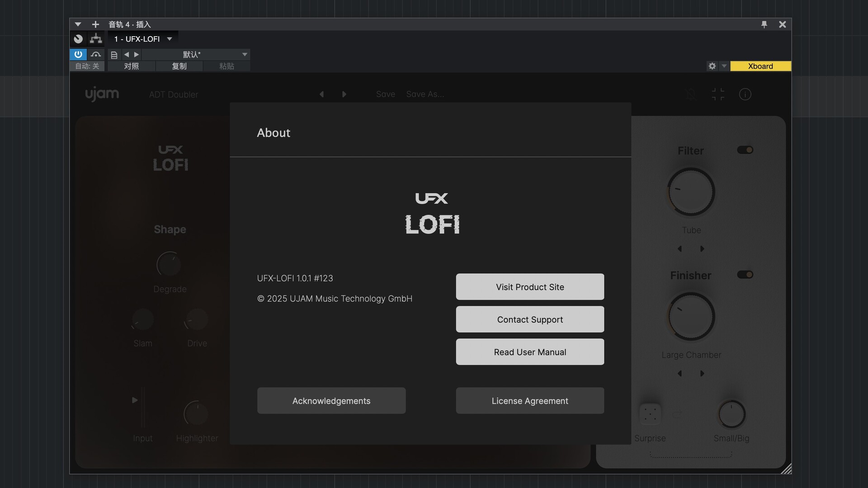Toggle the Finisher on/off switch
Viewport: 868px width, 488px height.
point(745,275)
